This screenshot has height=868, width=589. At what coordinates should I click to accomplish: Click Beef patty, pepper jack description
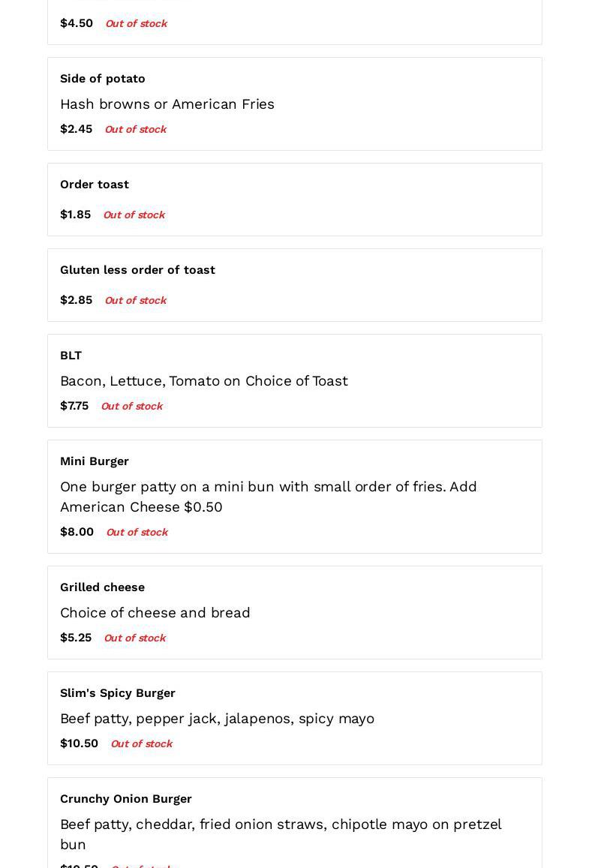(x=217, y=719)
